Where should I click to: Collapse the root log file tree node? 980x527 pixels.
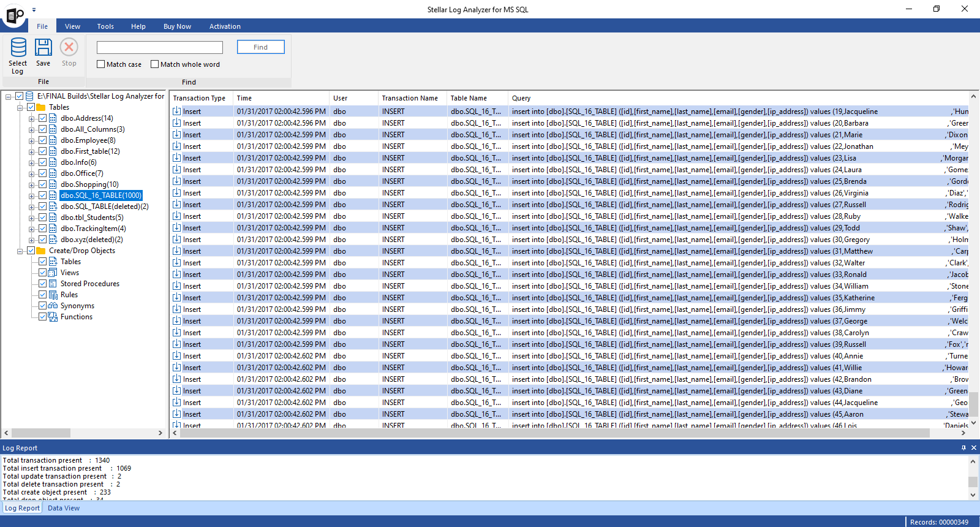(9, 96)
